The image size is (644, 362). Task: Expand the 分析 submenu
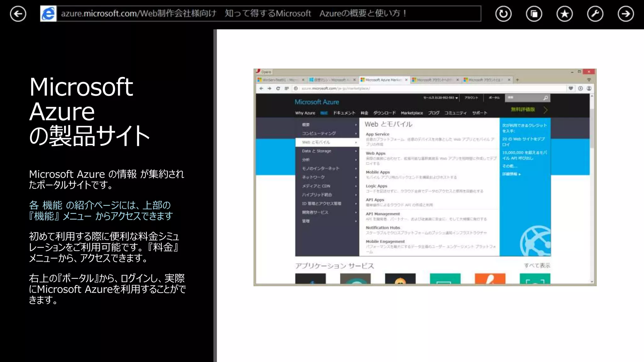click(327, 160)
